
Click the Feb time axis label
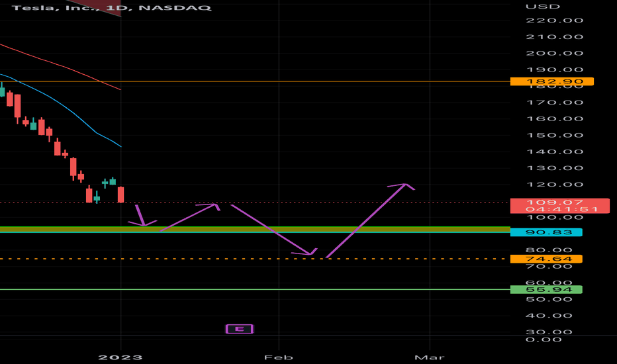(x=279, y=357)
